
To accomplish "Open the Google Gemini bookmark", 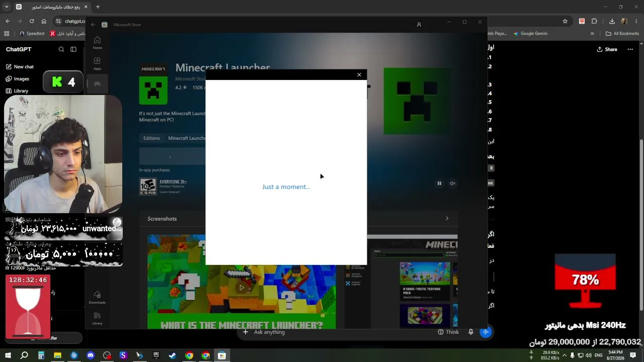I will click(530, 34).
